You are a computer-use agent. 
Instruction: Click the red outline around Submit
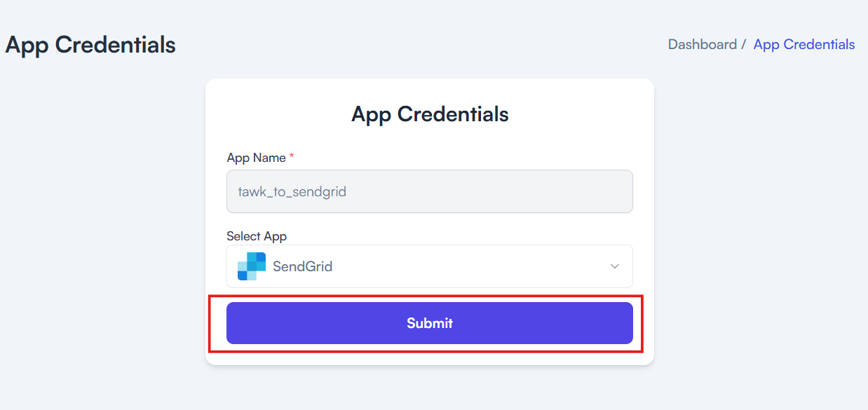(426, 296)
